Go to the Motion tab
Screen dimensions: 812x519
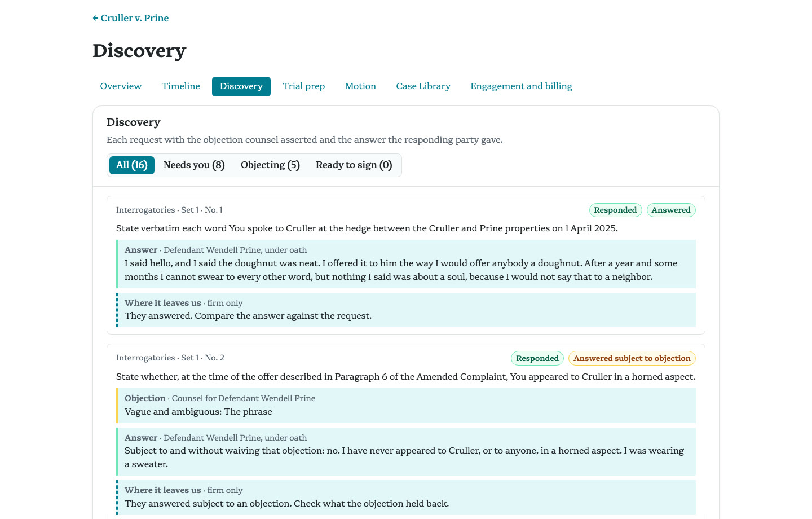(360, 86)
